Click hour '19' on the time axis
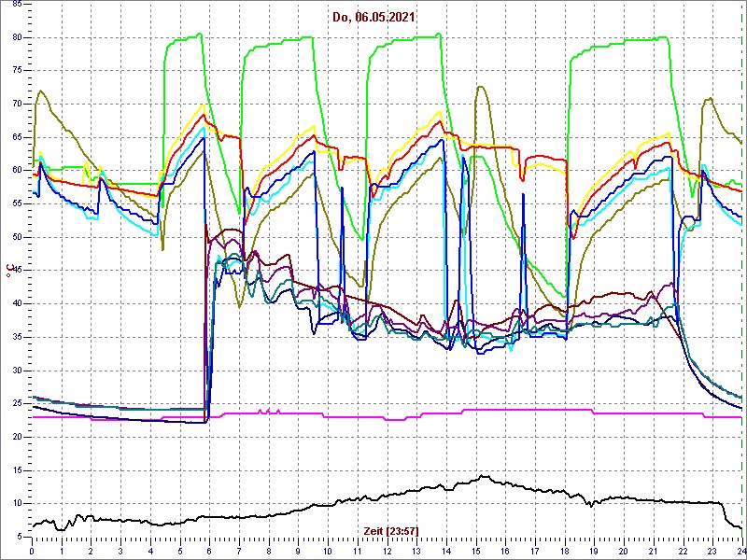Image resolution: width=747 pixels, height=560 pixels. (594, 552)
